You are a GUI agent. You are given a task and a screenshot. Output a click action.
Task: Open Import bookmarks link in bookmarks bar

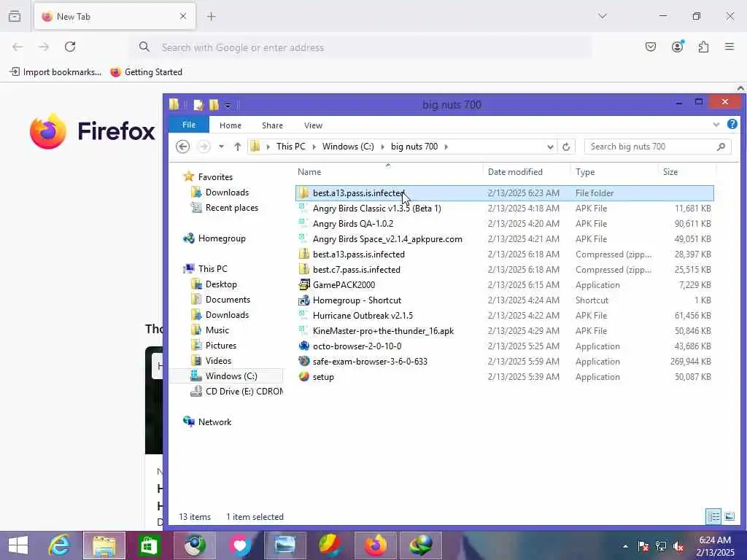coord(55,72)
